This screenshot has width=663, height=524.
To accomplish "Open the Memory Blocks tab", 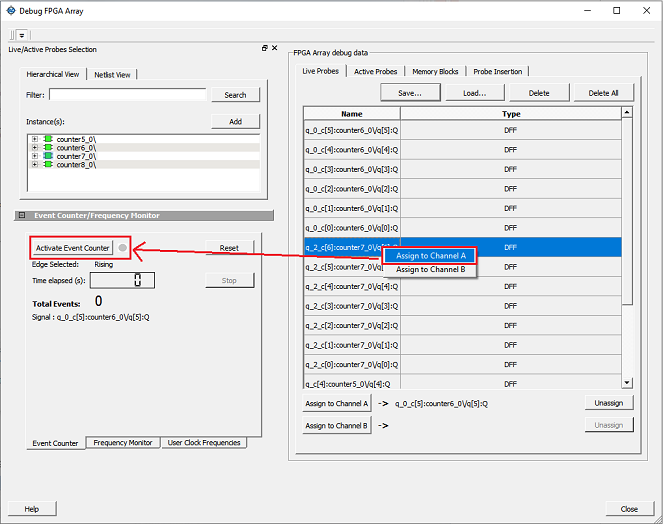I will (x=435, y=71).
